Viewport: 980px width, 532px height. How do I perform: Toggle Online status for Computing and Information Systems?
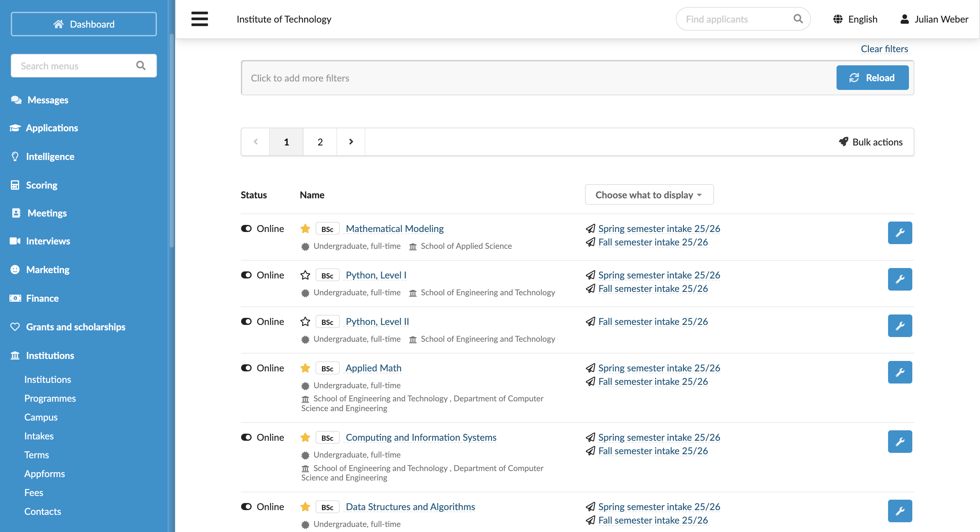(x=246, y=437)
